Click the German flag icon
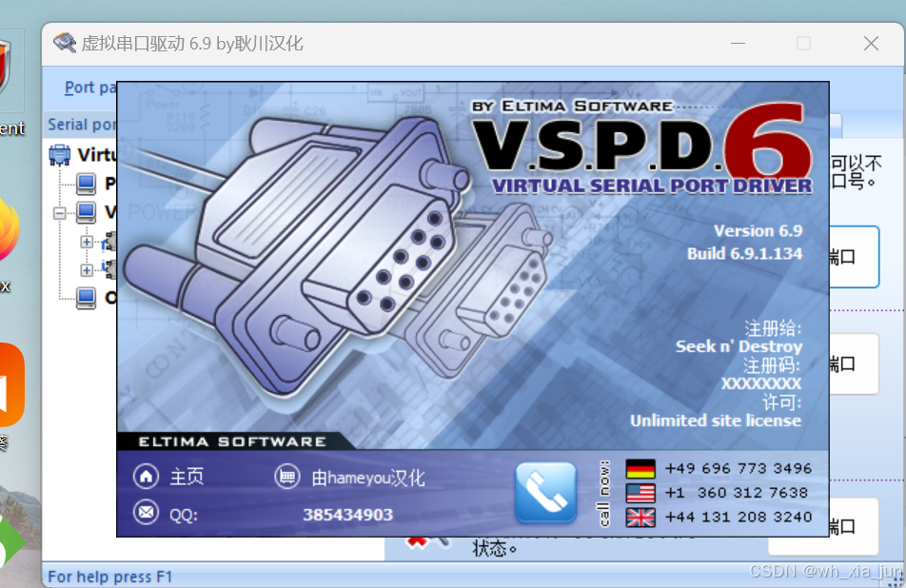Screen dimensions: 906x588 640,468
